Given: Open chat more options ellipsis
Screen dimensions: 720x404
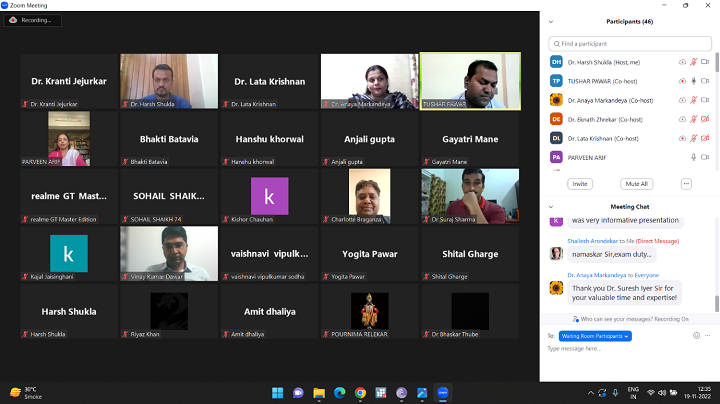Looking at the screenshot, I should (708, 336).
